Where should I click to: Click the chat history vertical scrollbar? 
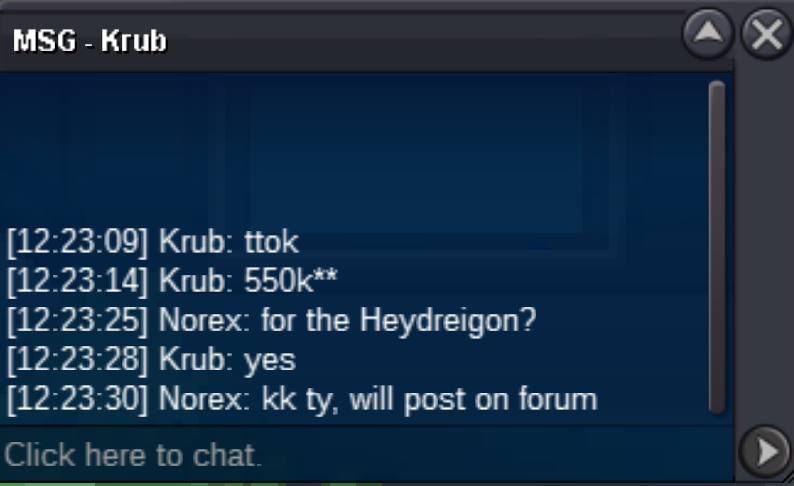pos(717,248)
